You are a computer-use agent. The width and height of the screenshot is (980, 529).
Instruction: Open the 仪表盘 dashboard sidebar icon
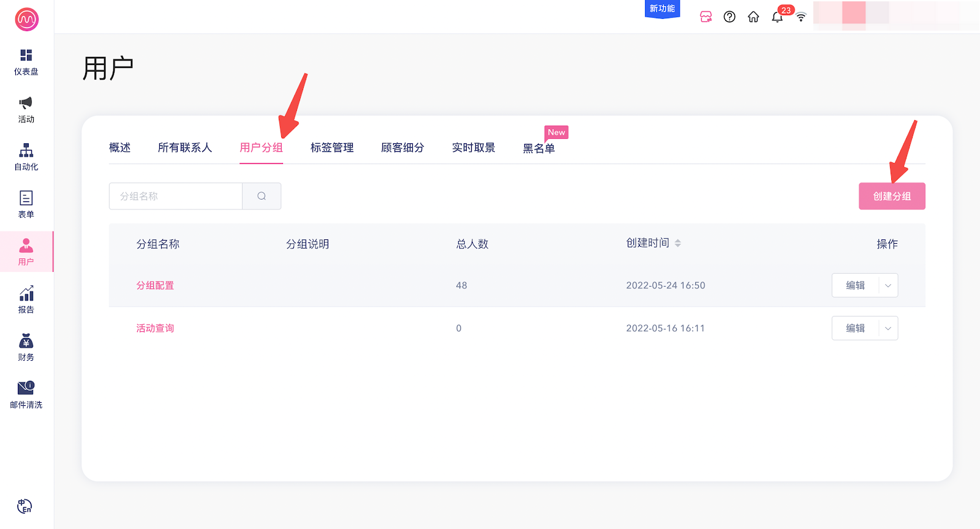click(x=26, y=62)
